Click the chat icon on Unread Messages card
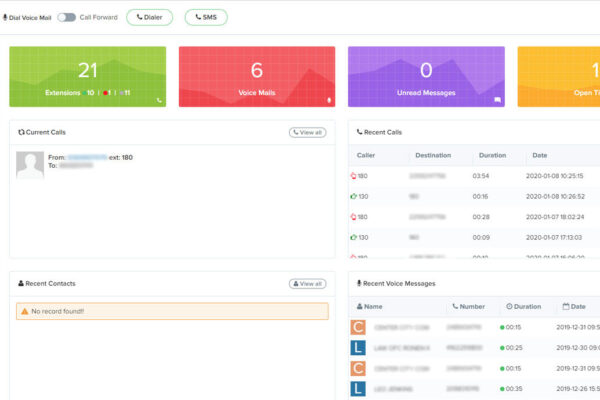This screenshot has height=400, width=600. (x=497, y=100)
